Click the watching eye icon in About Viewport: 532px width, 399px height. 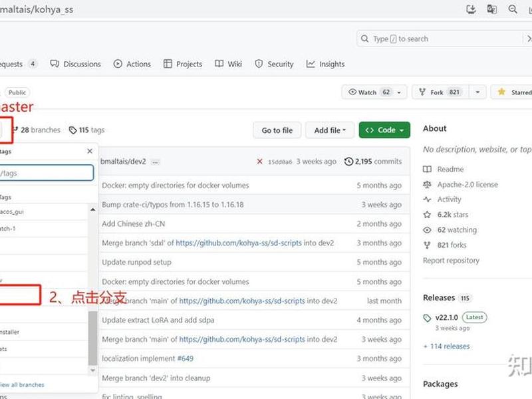point(427,230)
